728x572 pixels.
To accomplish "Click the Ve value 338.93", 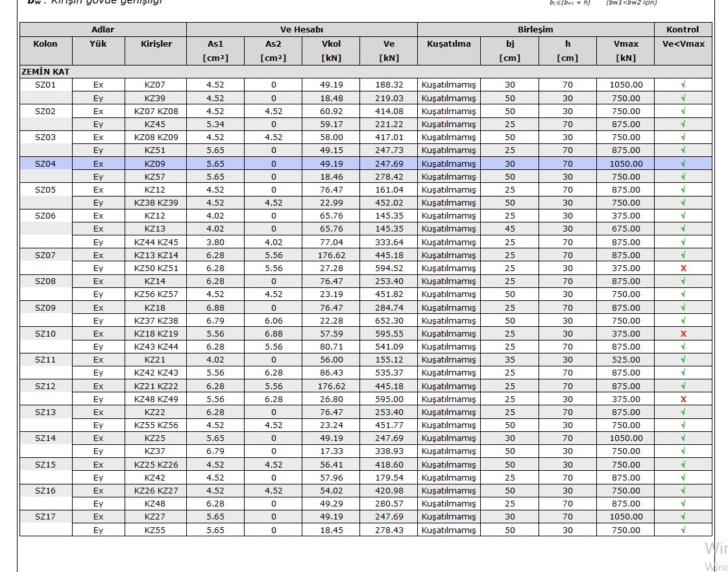I will (x=389, y=451).
